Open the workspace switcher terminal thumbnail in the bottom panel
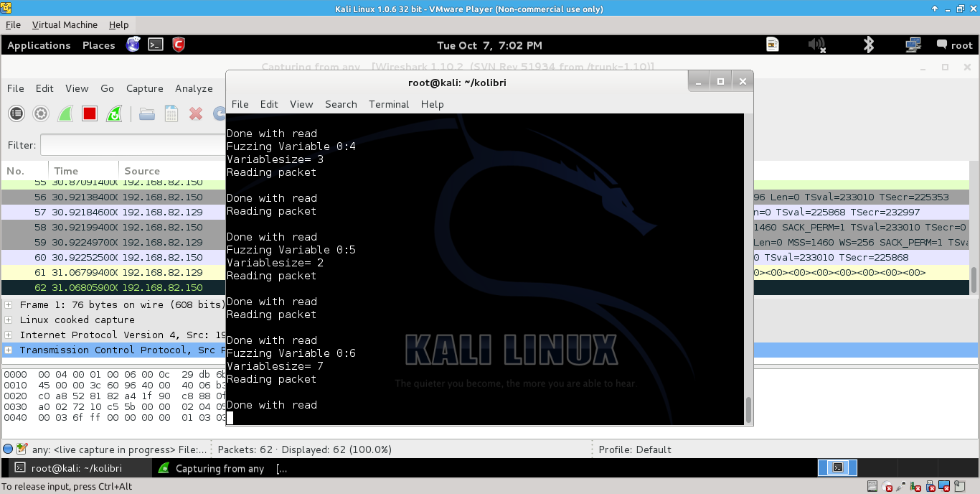 [837, 467]
